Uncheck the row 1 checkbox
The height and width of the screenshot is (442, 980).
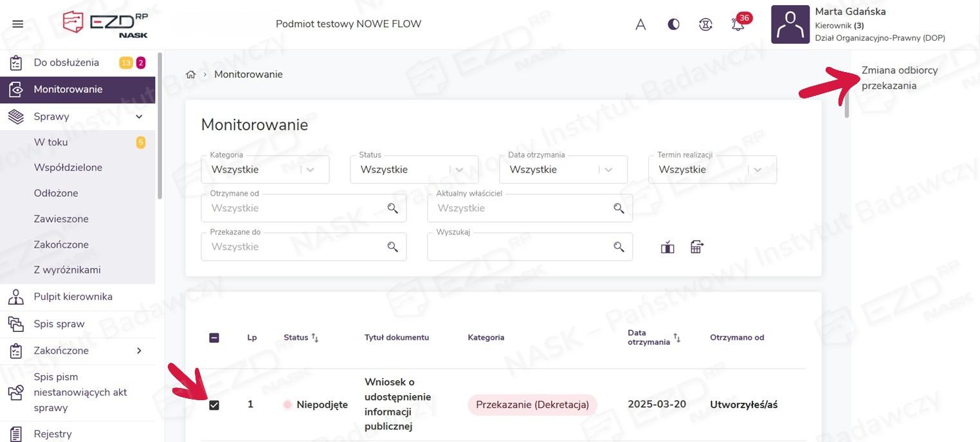tap(214, 405)
